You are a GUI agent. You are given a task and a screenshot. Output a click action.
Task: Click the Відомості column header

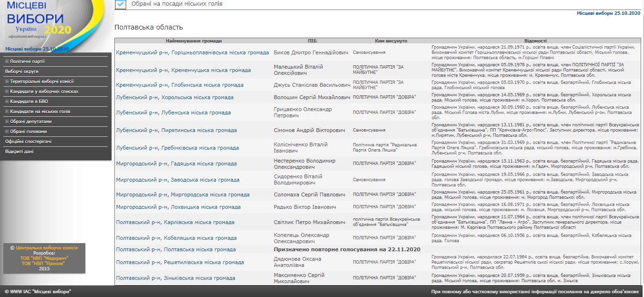click(535, 41)
